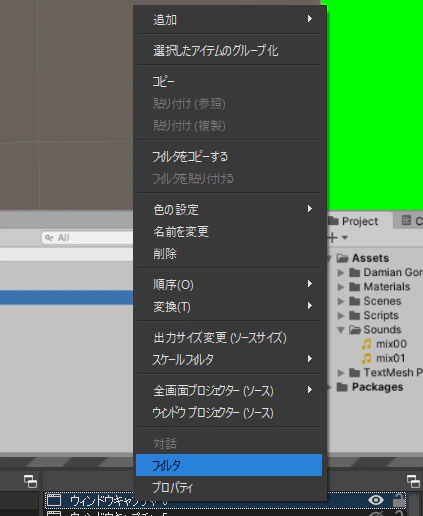The height and width of the screenshot is (516, 423).
Task: Open the 追加 submenu
Action: pos(229,20)
